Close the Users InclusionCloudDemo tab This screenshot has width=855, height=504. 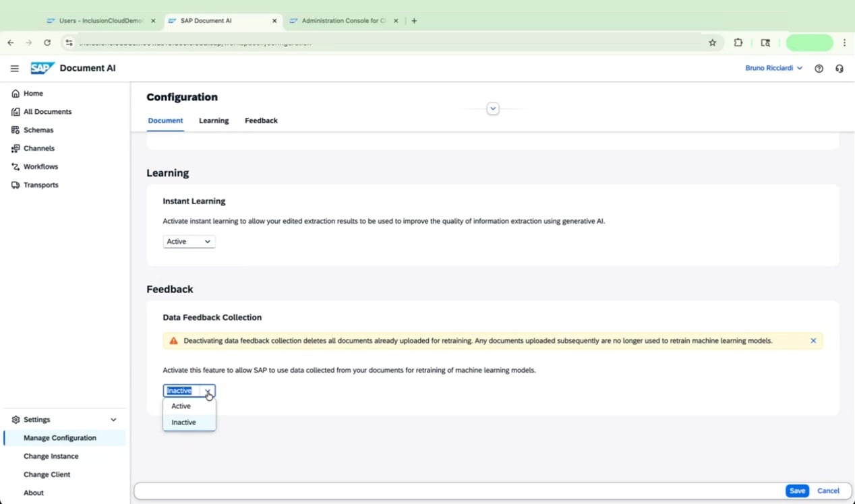(153, 21)
